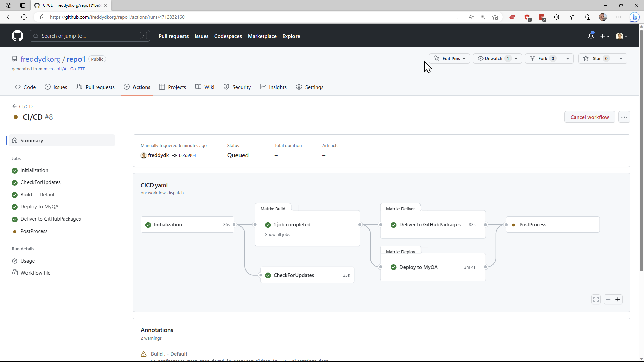Open the Edit Pins dropdown
644x362 pixels.
coord(449,58)
